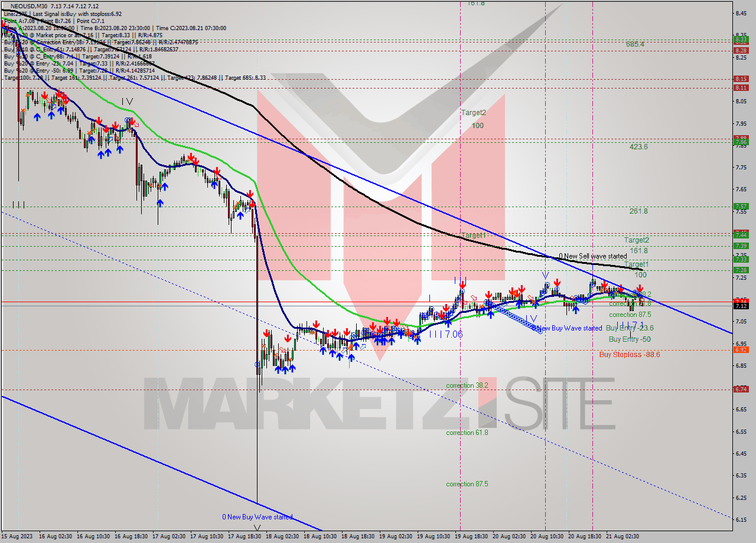This screenshot has height=543, width=756.
Task: Click the 'correction 87.5' label above 19 Aug 18:30
Action: tap(467, 484)
